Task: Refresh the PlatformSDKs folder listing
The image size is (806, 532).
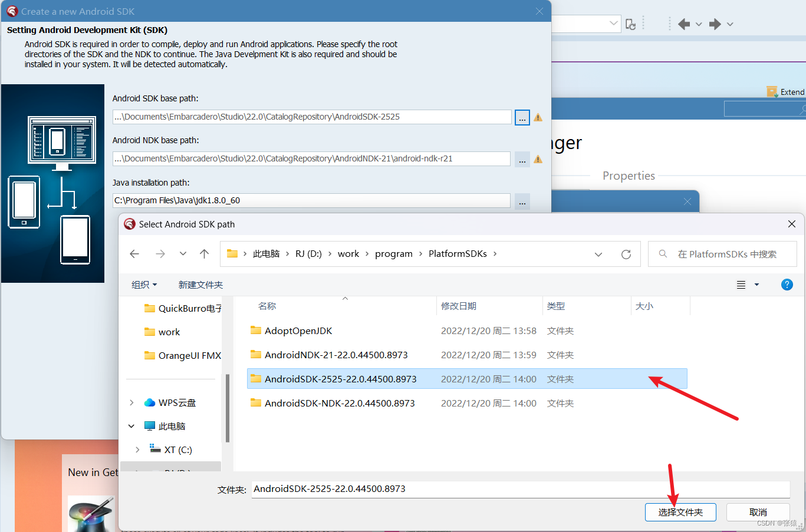Action: (x=626, y=253)
